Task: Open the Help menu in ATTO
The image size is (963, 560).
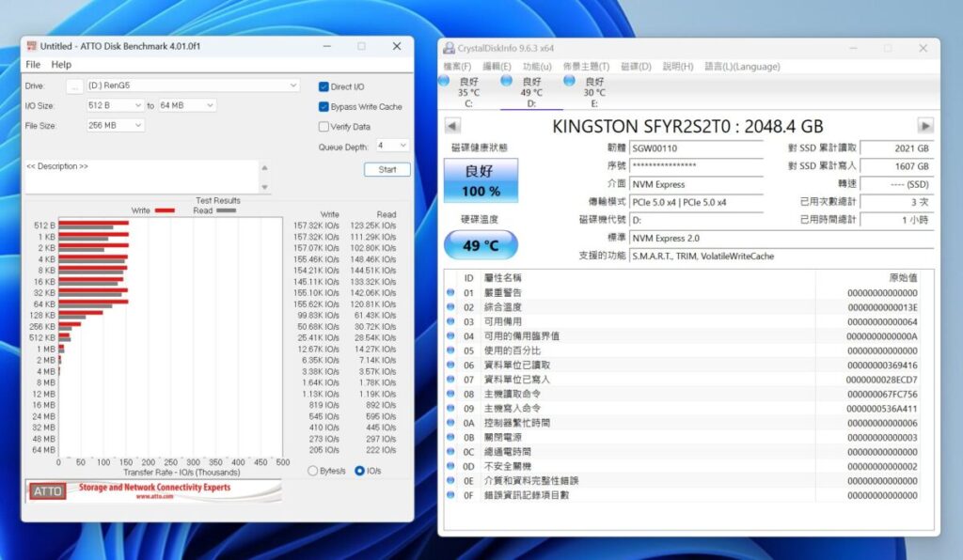Action: click(x=61, y=65)
